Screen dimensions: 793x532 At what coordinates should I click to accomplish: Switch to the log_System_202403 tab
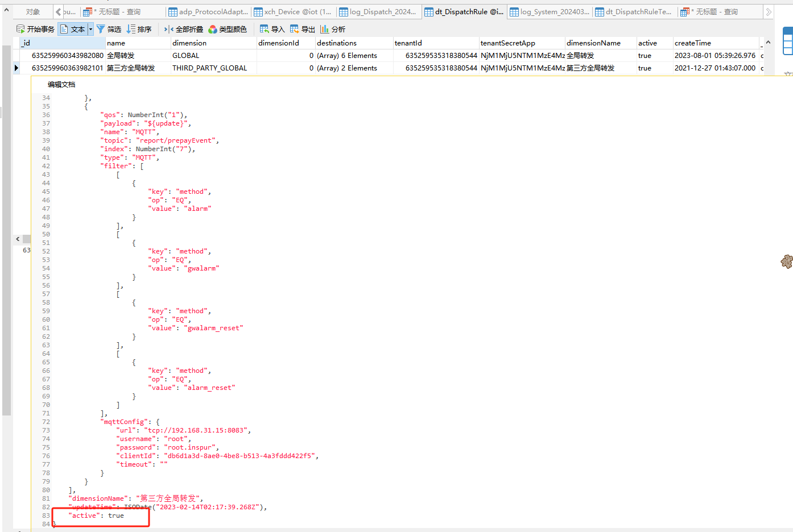click(550, 11)
